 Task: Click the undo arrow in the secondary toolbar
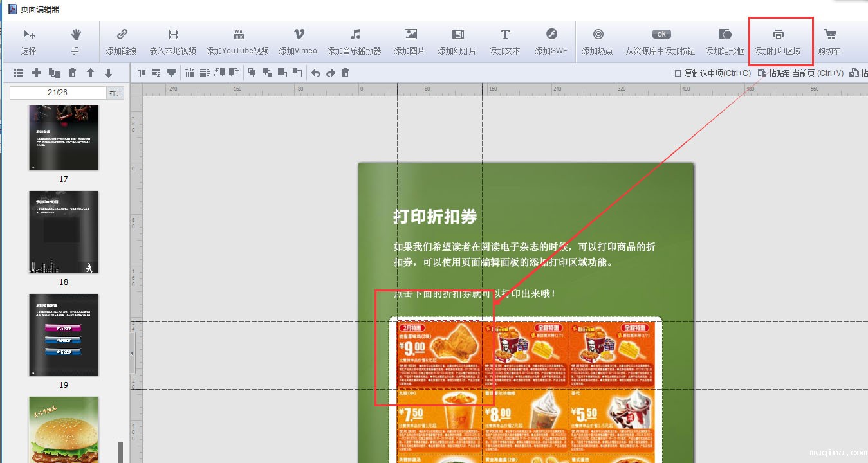(315, 73)
